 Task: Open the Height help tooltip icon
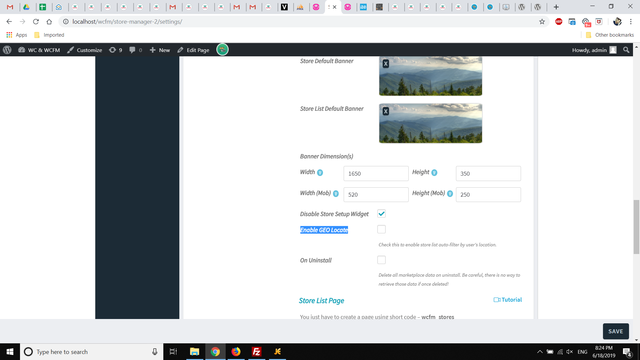coord(434,173)
